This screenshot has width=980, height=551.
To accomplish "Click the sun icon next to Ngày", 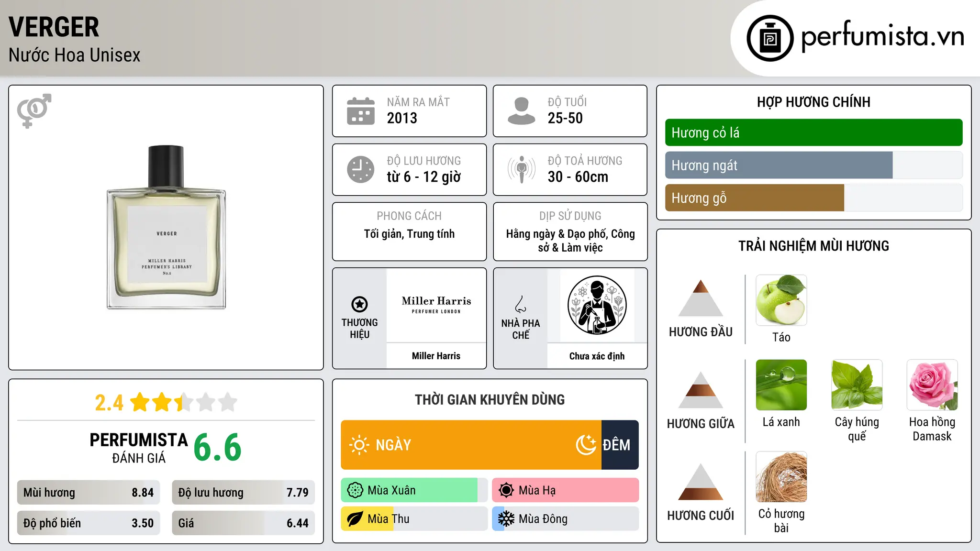I will pyautogui.click(x=359, y=445).
